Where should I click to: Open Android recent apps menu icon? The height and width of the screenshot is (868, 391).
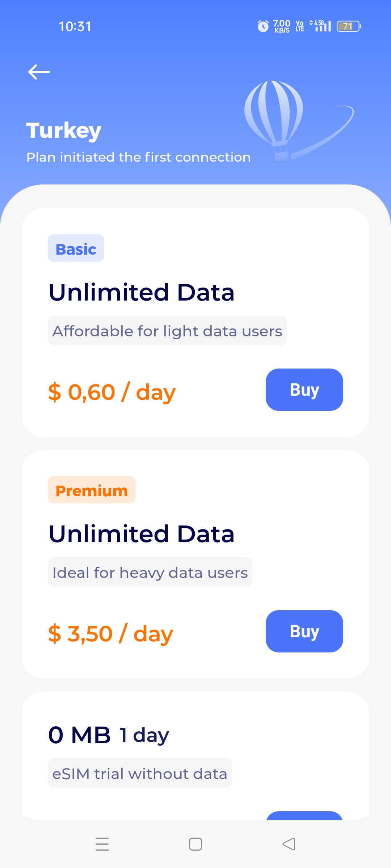[102, 844]
